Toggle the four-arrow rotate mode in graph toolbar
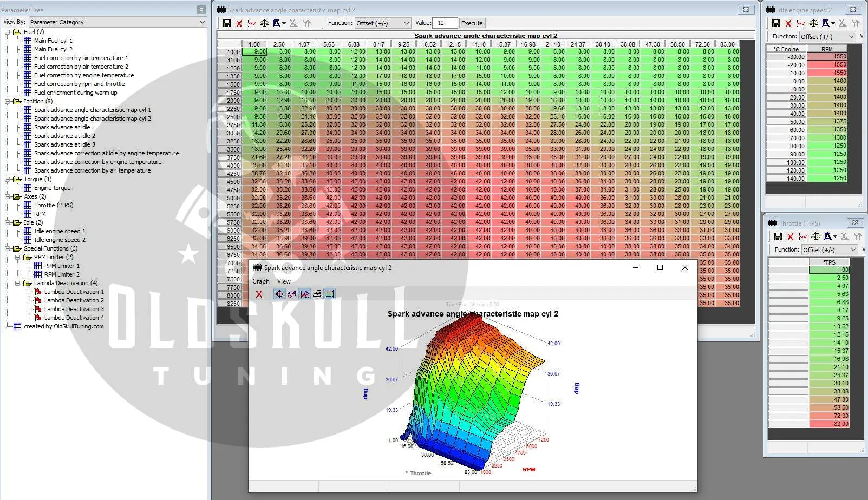This screenshot has width=868, height=500. [279, 294]
